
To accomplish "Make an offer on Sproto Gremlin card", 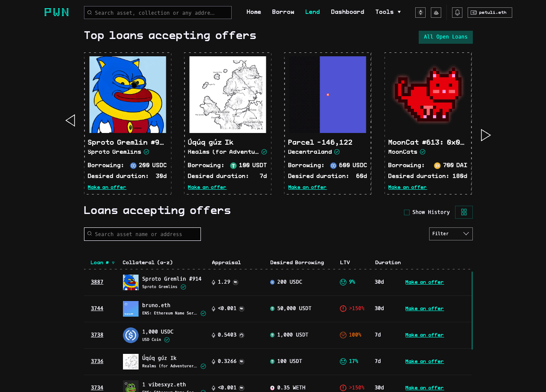I will [x=107, y=187].
